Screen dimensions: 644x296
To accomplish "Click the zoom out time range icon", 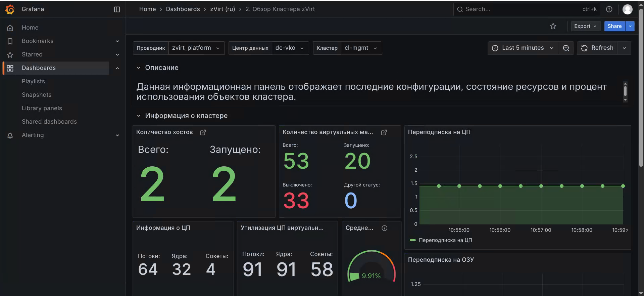I will tap(566, 48).
